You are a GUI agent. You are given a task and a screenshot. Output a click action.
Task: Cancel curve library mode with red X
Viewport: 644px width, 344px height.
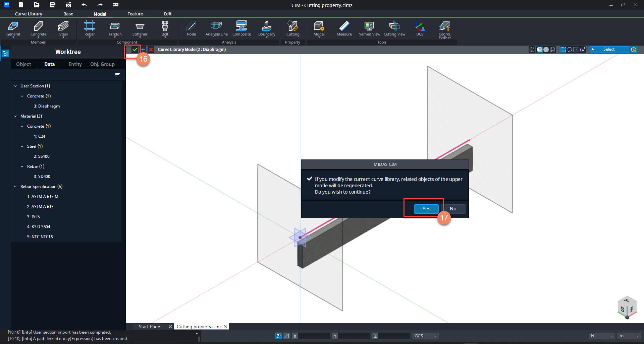[151, 50]
